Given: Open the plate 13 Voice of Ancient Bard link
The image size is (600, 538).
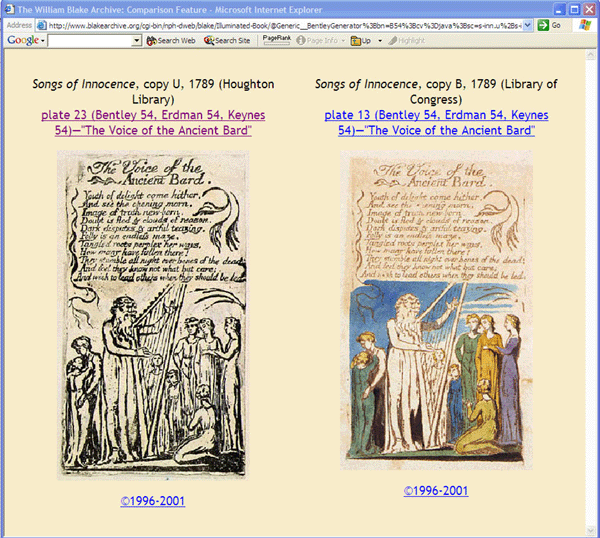Looking at the screenshot, I should 436,122.
